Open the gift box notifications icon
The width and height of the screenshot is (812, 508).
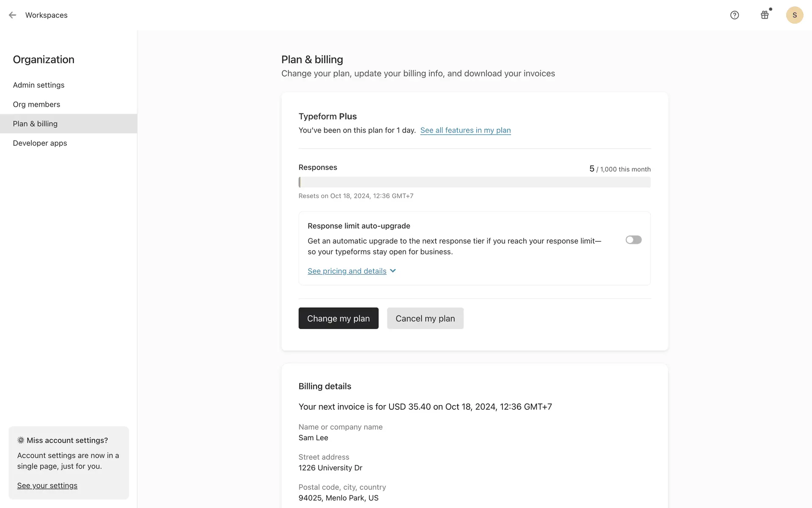tap(765, 15)
